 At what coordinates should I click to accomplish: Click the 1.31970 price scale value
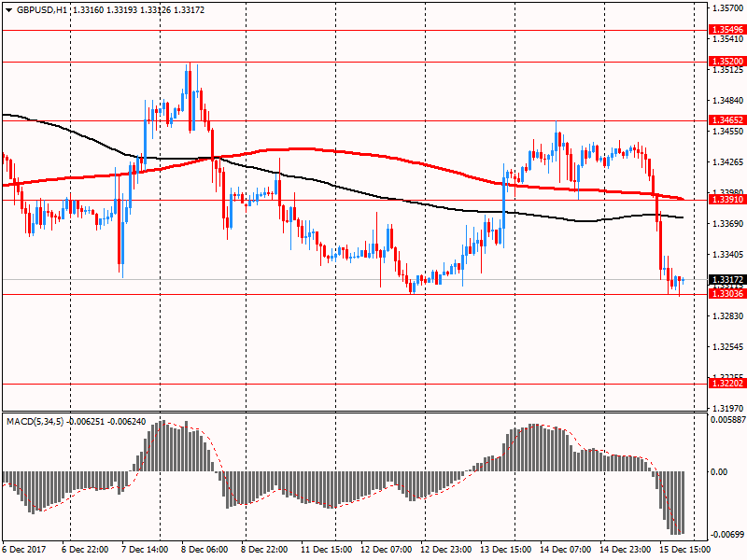(727, 408)
